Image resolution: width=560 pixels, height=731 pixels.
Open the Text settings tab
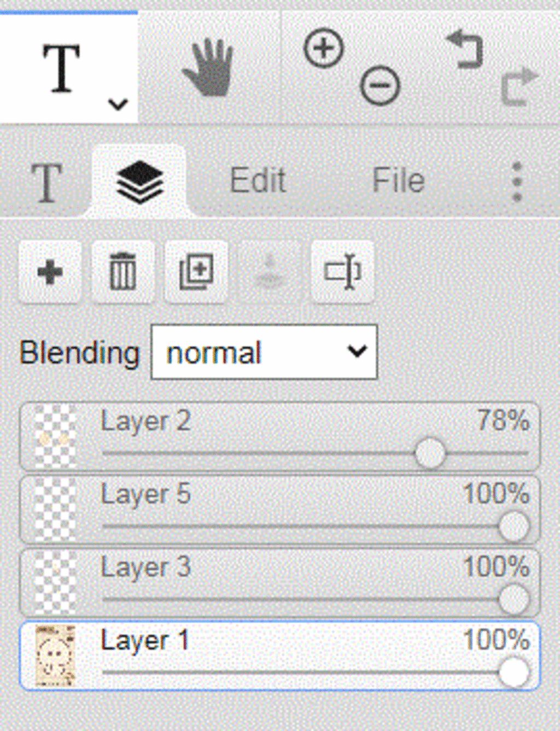(x=46, y=183)
